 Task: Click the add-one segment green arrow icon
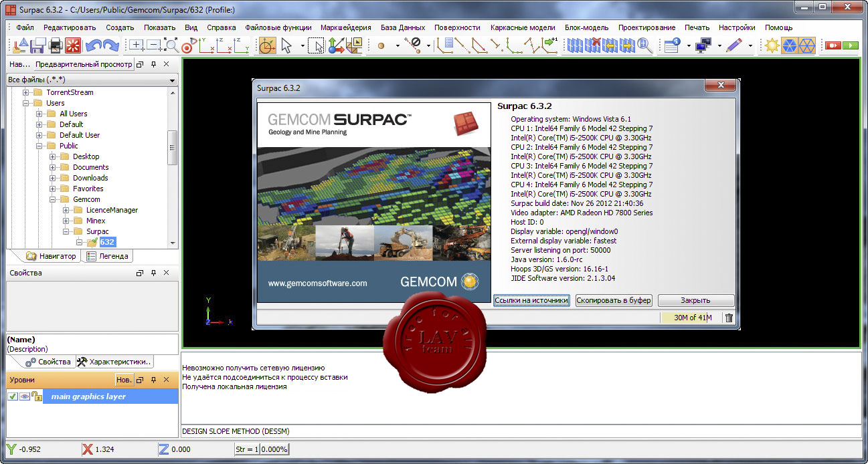550,45
